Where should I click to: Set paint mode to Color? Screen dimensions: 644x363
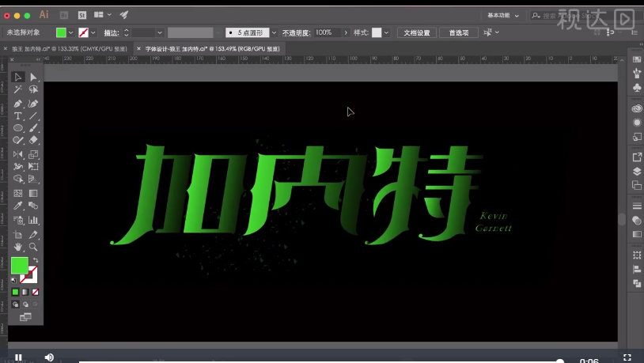coord(15,292)
